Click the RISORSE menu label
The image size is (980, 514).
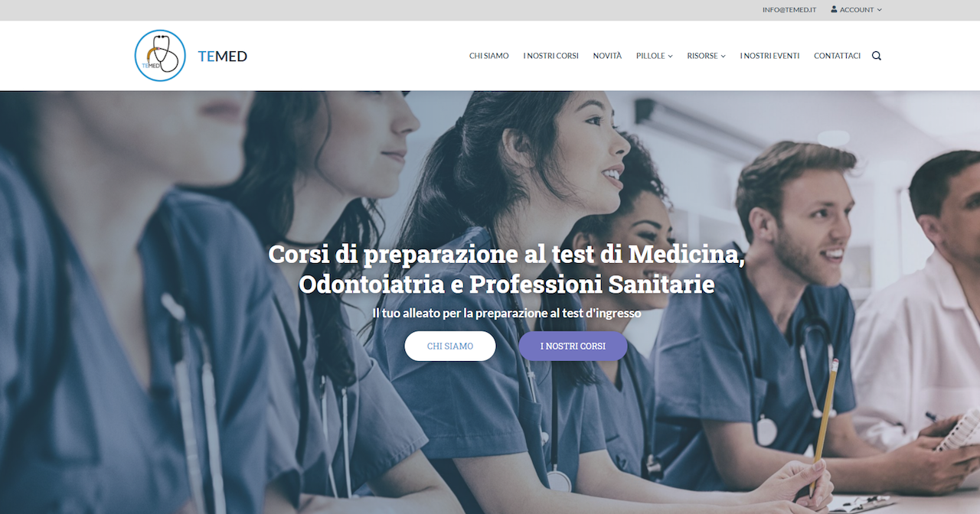tap(702, 56)
